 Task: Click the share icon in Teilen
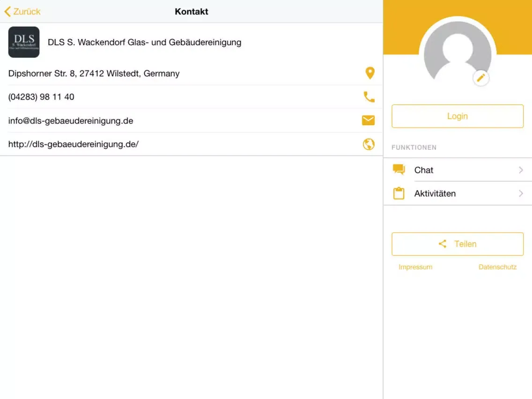(x=442, y=244)
